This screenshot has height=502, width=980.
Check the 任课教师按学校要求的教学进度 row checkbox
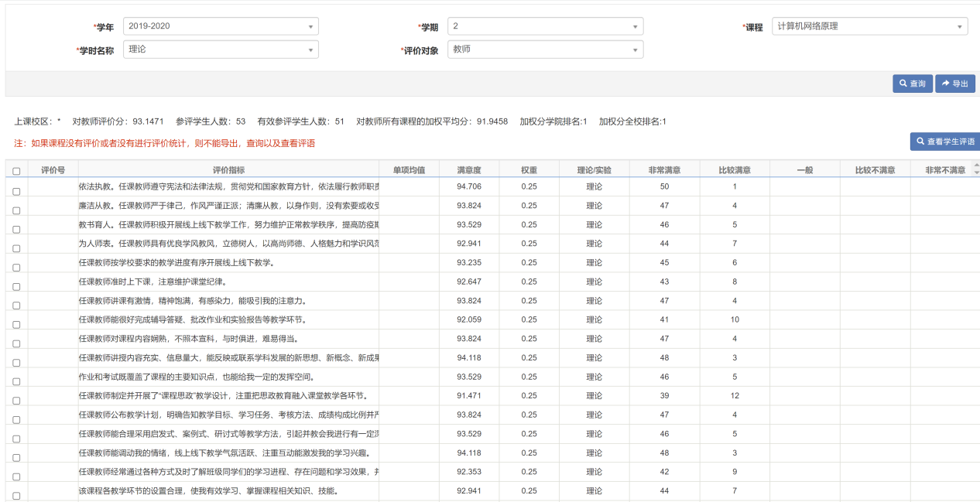tap(16, 268)
